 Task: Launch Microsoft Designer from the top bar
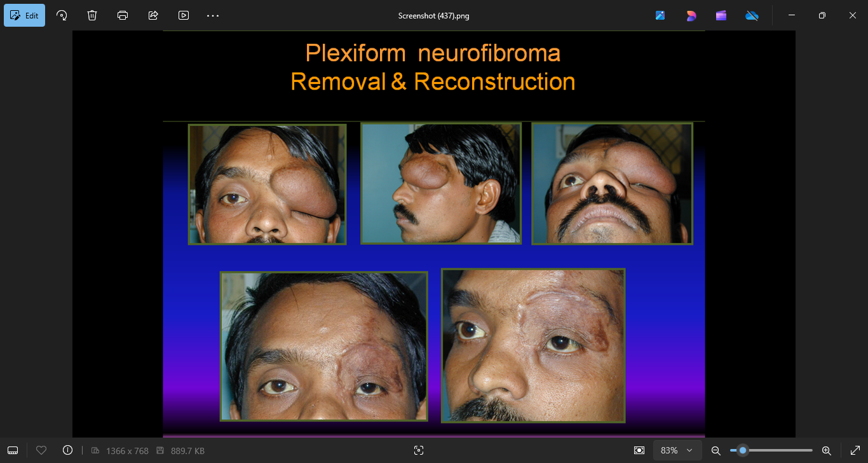pos(691,15)
